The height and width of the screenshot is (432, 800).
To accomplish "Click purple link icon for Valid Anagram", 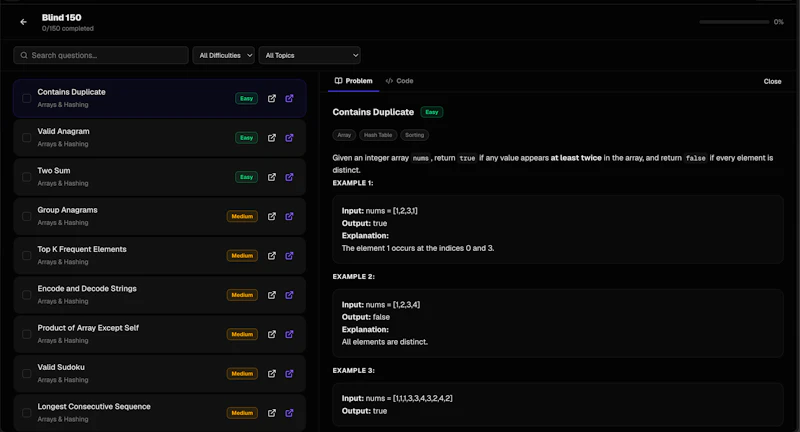I will pos(289,138).
